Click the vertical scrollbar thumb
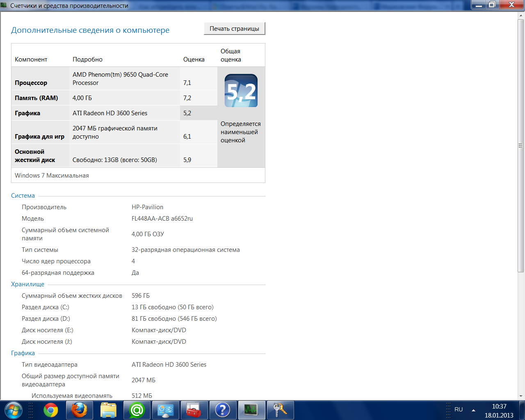The width and height of the screenshot is (525, 420). 520,146
